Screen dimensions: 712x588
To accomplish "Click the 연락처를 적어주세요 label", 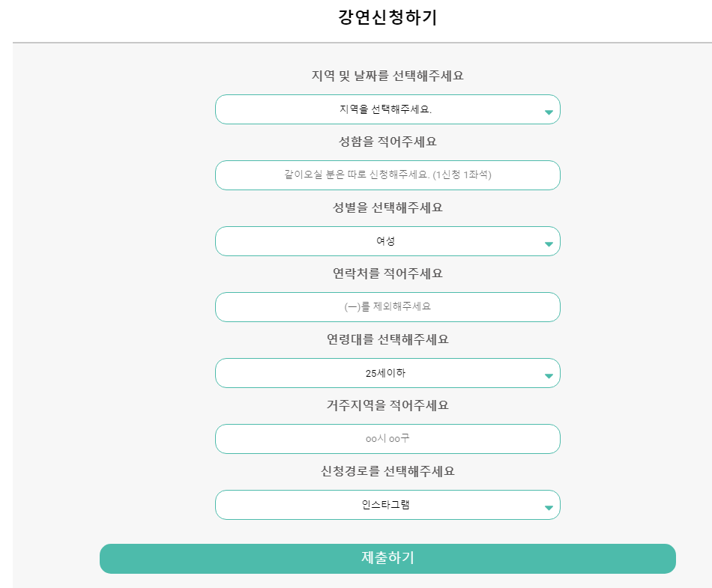I will pyautogui.click(x=387, y=273).
